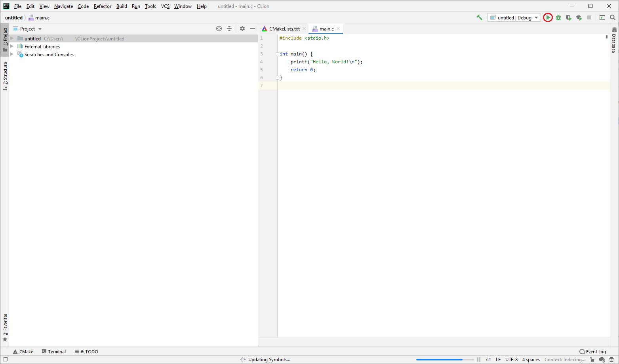The width and height of the screenshot is (619, 364).
Task: Open the untitled | Debug configuration dropdown
Action: (x=514, y=17)
